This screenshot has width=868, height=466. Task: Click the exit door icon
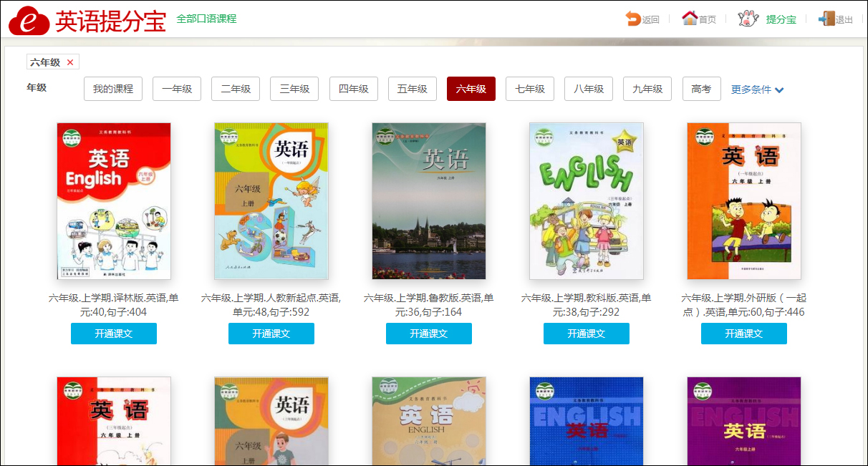coord(826,19)
